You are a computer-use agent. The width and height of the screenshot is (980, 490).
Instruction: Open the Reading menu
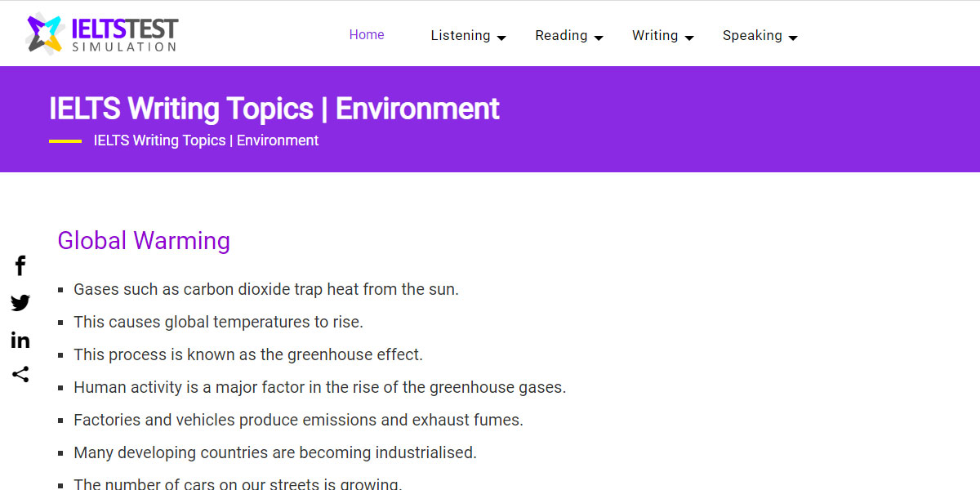(x=561, y=35)
